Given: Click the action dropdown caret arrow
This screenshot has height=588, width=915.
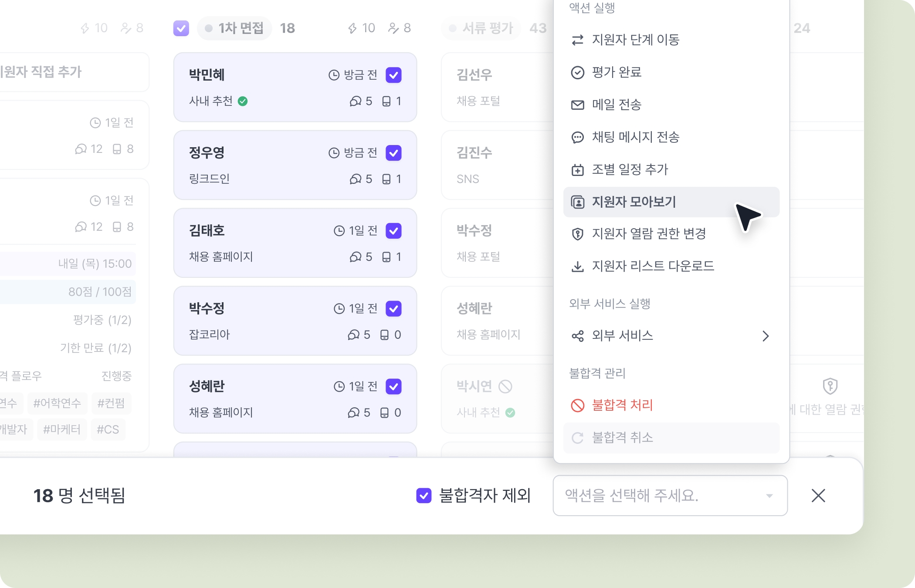Looking at the screenshot, I should [x=769, y=496].
